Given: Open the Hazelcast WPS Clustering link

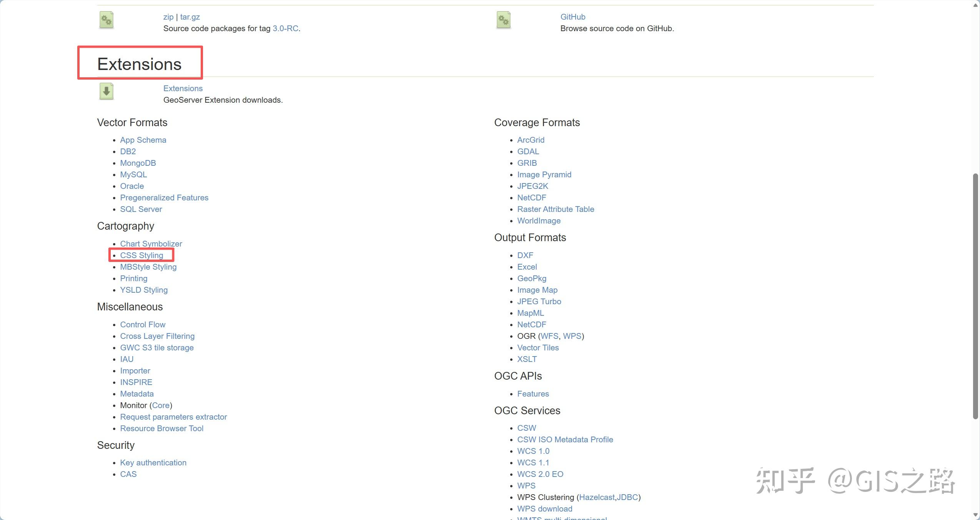Looking at the screenshot, I should 596,497.
